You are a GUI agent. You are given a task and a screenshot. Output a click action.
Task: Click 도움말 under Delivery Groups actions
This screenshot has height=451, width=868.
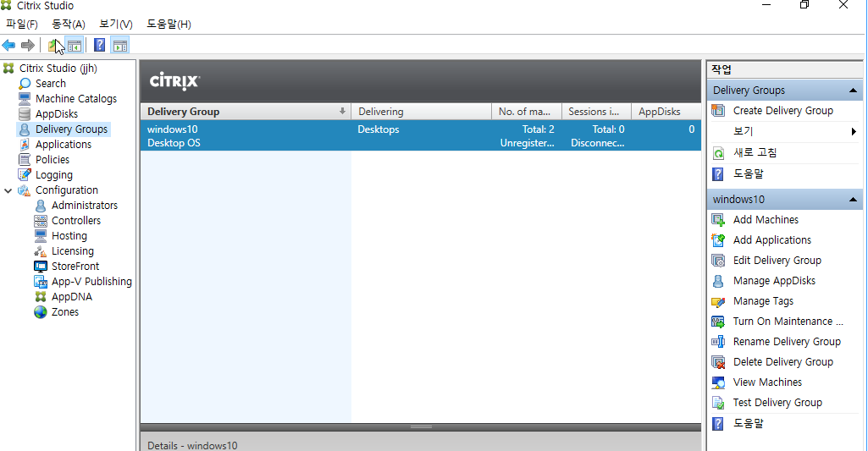749,173
